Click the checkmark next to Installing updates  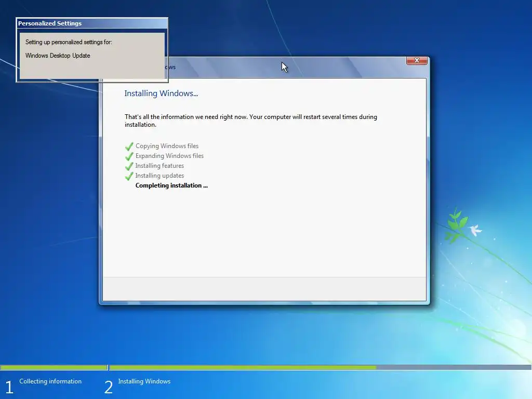pyautogui.click(x=129, y=176)
